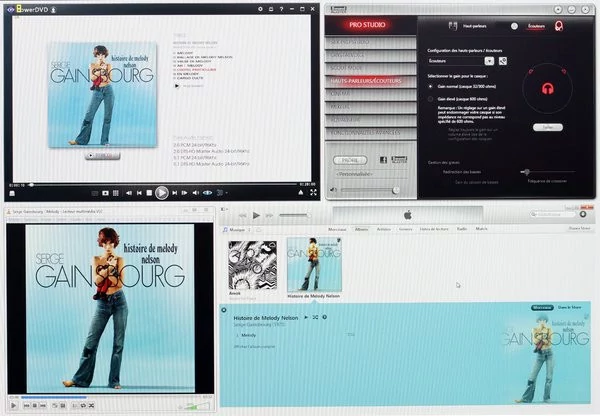Open the iTunes Store button
The height and width of the screenshot is (416, 600).
click(x=579, y=228)
